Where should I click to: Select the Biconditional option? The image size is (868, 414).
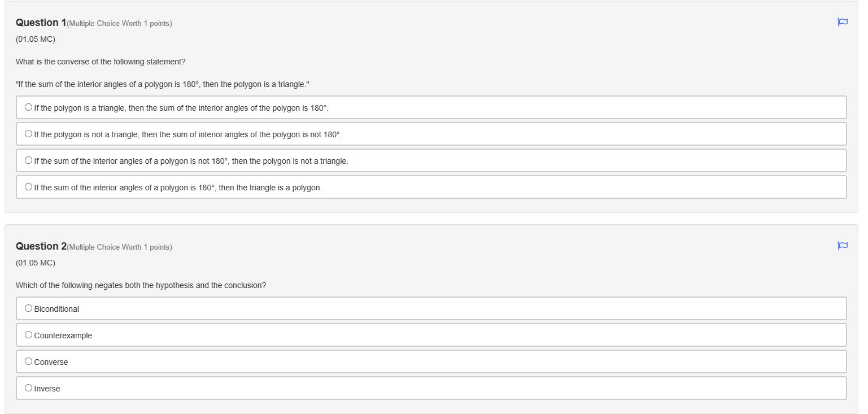tap(28, 307)
